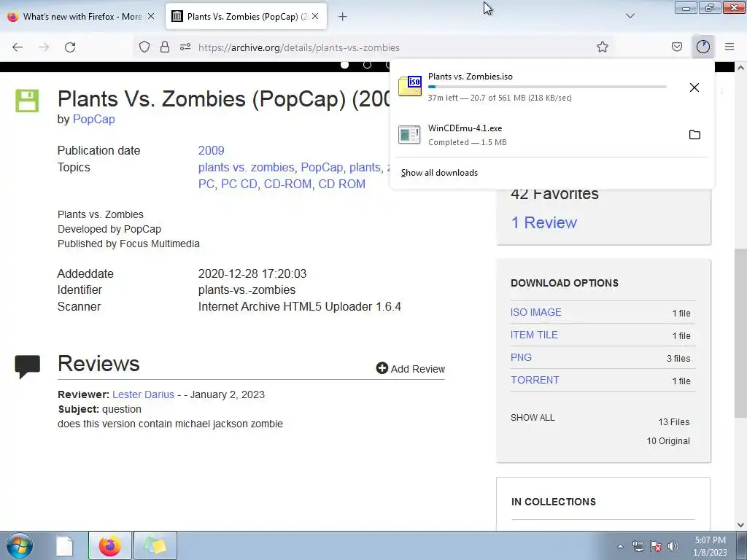The height and width of the screenshot is (560, 747).
Task: Cancel the Plants vs. Zombies.iso download
Action: pos(694,87)
